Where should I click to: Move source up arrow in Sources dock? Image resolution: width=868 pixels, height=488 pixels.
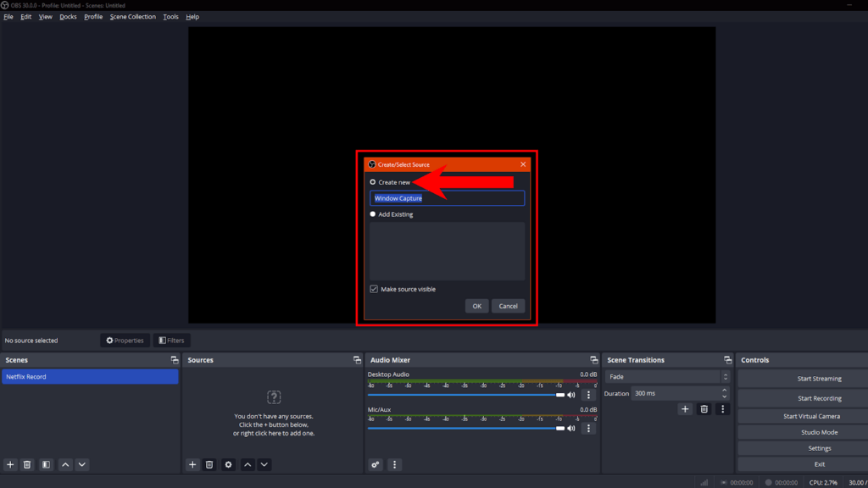point(248,465)
